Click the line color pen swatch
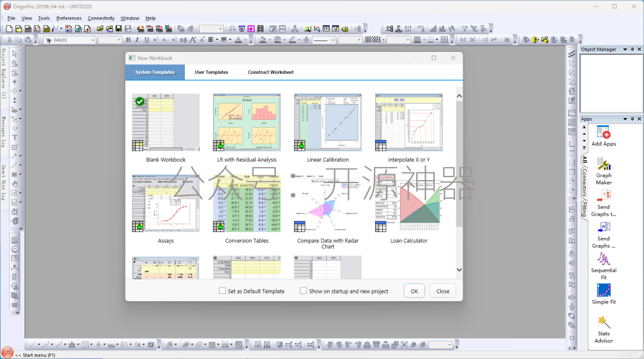The image size is (644, 359). pos(292,40)
